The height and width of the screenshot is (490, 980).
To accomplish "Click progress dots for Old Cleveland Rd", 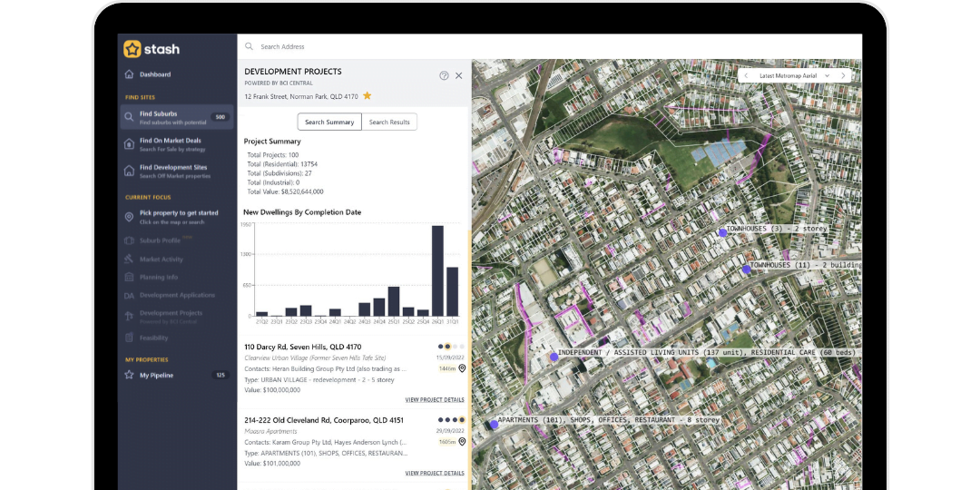I will (451, 420).
